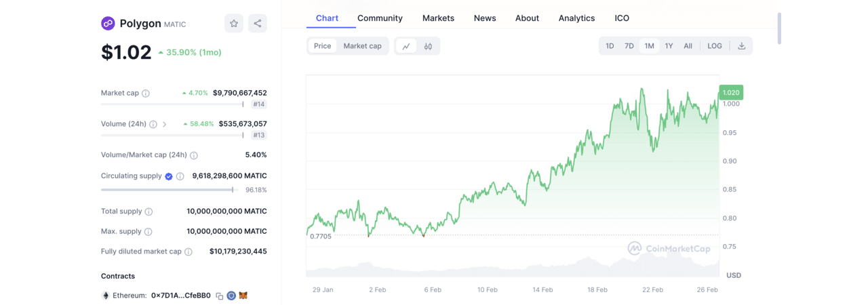Star Polygon to add to watchlist
This screenshot has width=868, height=305.
[234, 24]
